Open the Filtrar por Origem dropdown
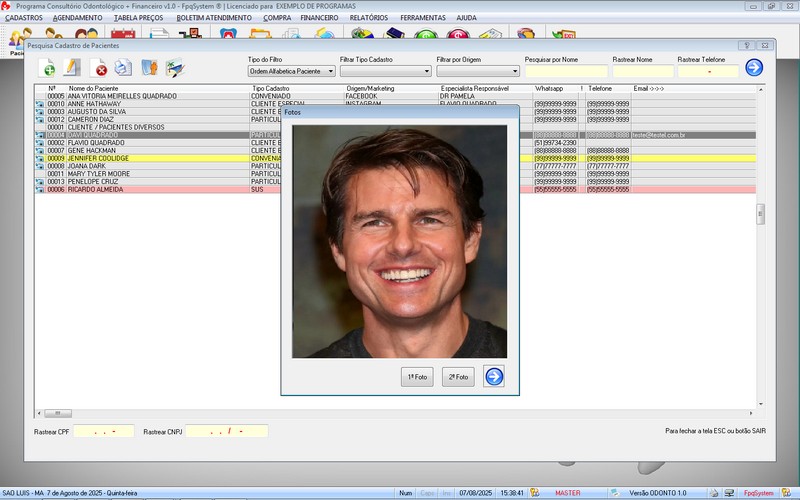Screen dimensions: 800x500 514,71
